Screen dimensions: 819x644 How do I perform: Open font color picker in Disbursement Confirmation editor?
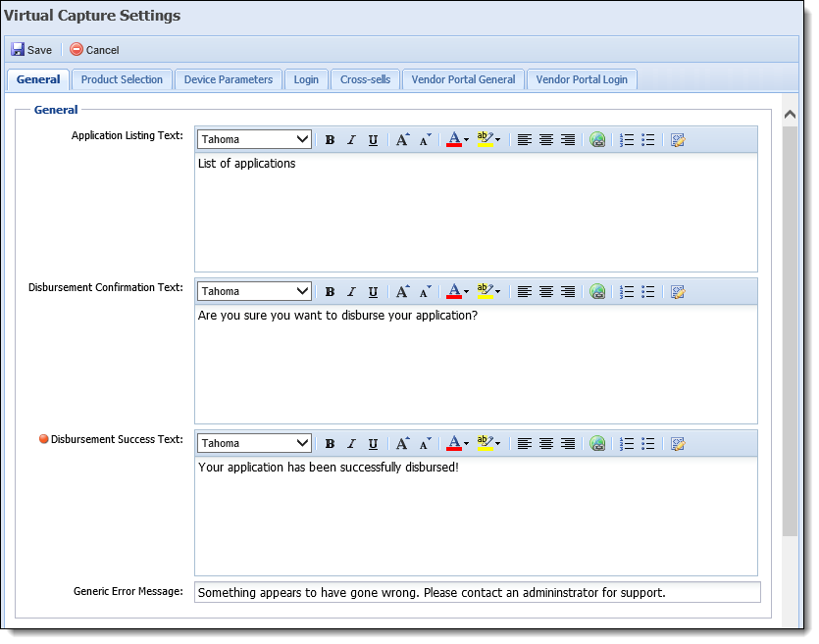[x=457, y=292]
